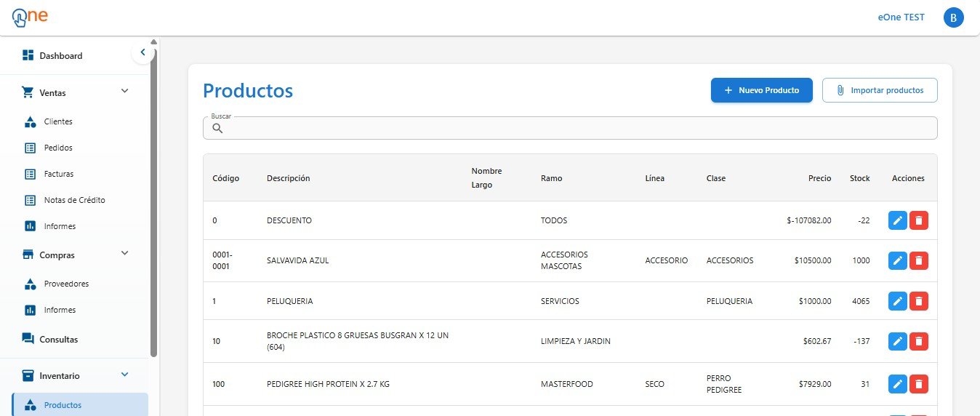Focus the Buscar search field
Viewport: 980px width, 416px height.
tap(570, 128)
